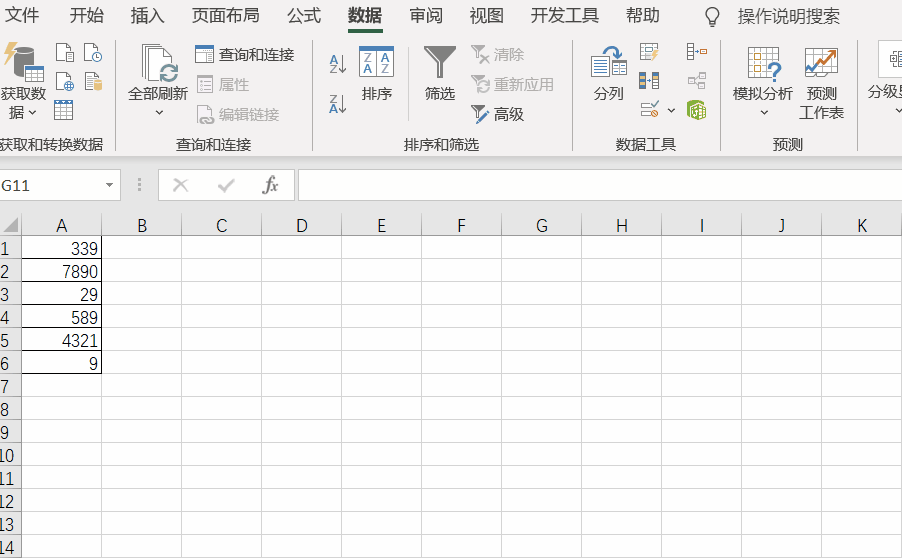This screenshot has width=902, height=558.
Task: Click the From Table/Range grid icon
Action: [x=63, y=110]
